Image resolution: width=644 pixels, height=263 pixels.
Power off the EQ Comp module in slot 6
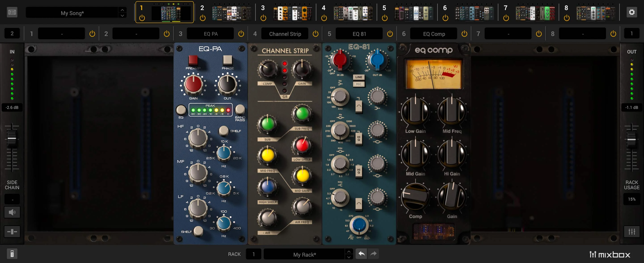pos(464,33)
